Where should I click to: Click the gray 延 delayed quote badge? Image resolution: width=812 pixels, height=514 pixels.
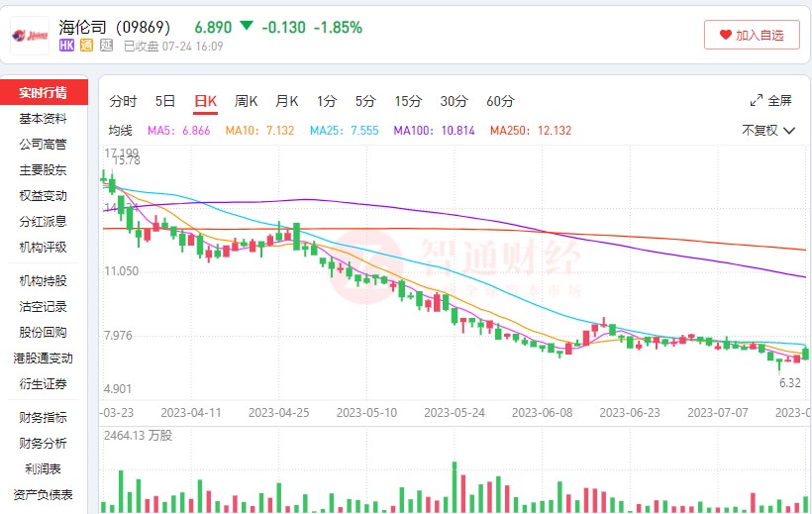(106, 46)
